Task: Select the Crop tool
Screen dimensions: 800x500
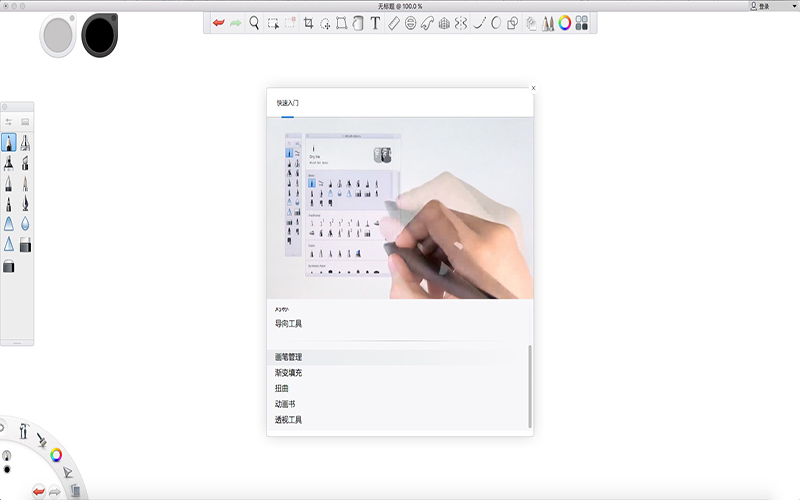Action: pos(308,23)
